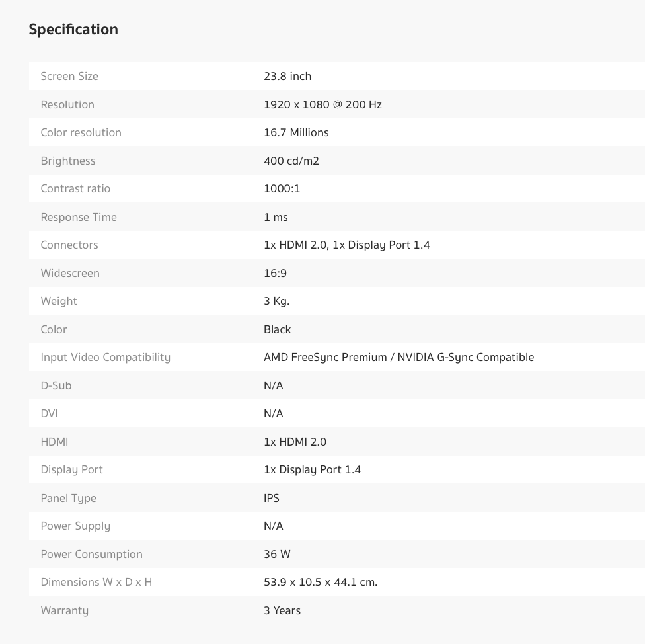The image size is (645, 644).
Task: Click the Dimensions W x D x H label
Action: (x=96, y=582)
